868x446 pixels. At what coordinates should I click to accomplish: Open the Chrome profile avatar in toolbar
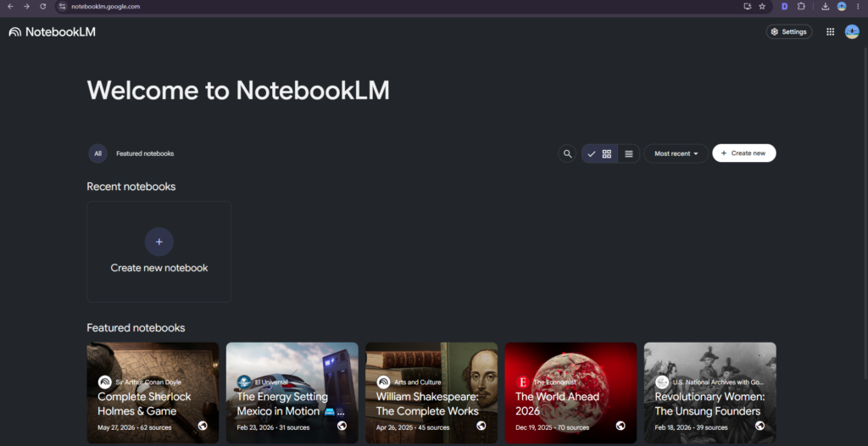click(842, 7)
